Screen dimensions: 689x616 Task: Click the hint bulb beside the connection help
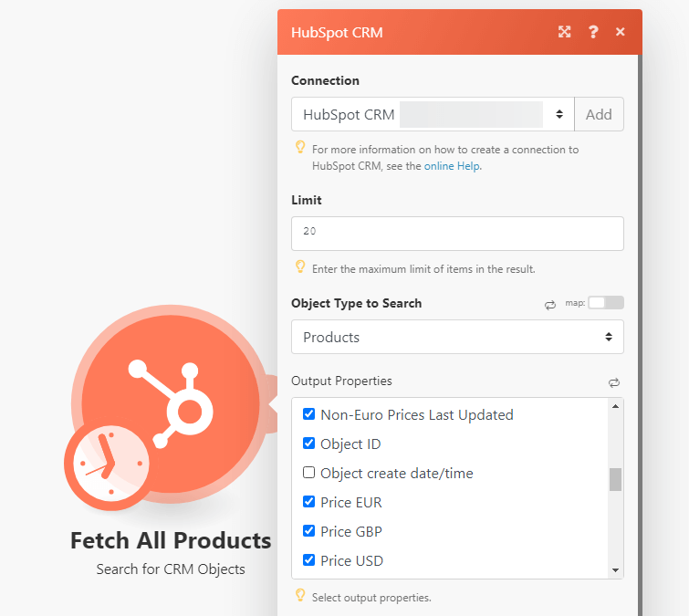click(300, 147)
